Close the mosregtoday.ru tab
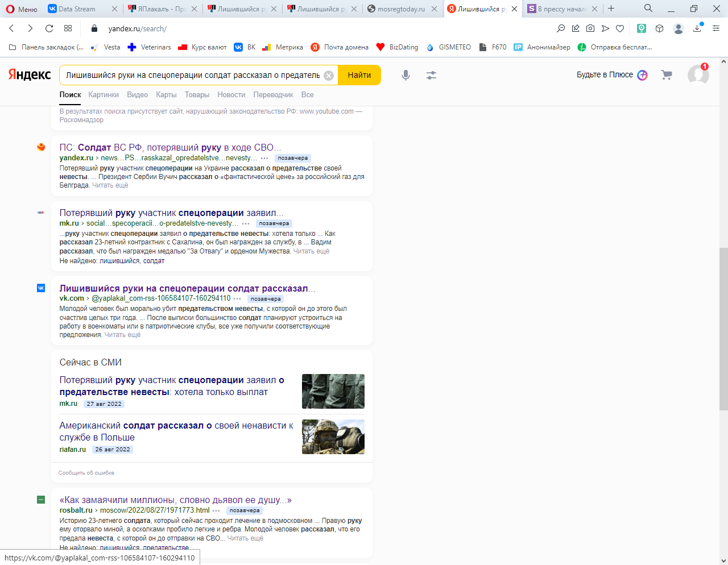The width and height of the screenshot is (728, 565). point(435,9)
